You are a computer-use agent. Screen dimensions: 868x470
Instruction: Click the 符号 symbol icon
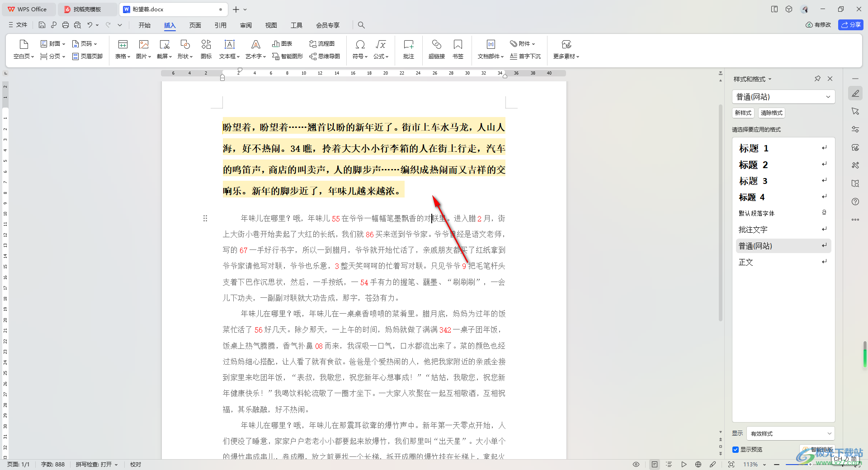point(360,44)
